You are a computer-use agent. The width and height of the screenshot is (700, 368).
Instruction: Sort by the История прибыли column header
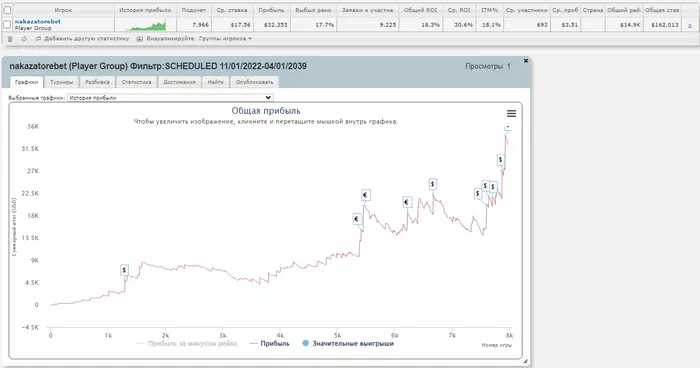point(145,10)
